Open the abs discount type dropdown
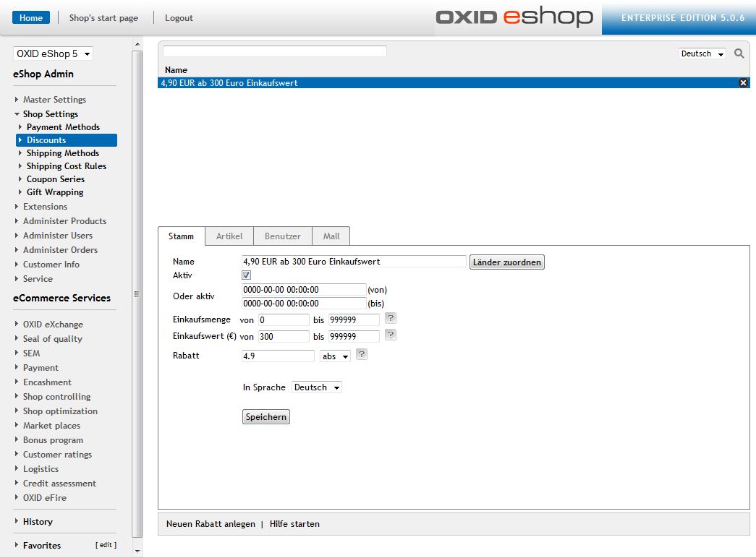The image size is (756, 558). tap(335, 356)
